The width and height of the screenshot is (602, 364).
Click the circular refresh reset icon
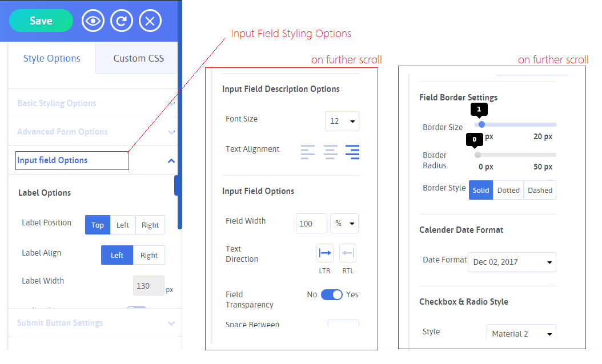tap(121, 21)
